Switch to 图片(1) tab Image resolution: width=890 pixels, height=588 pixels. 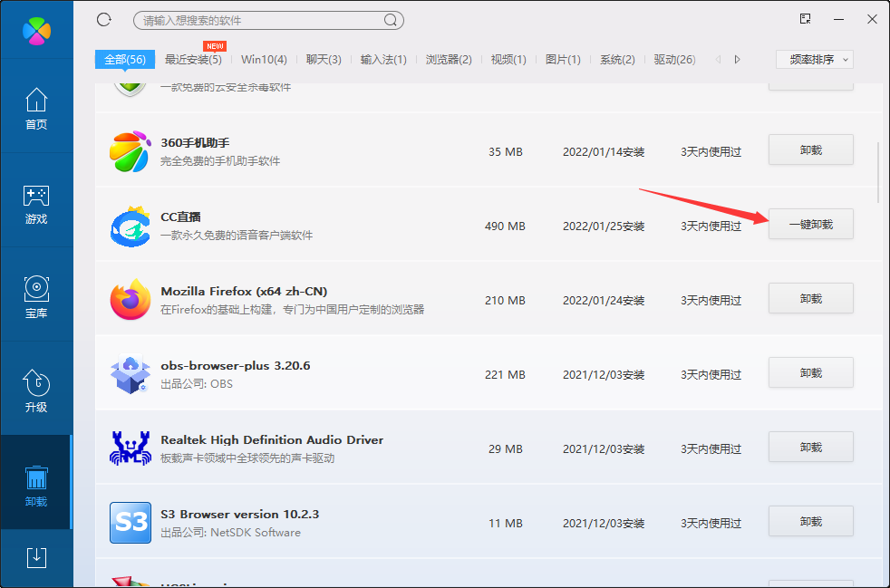tap(563, 60)
